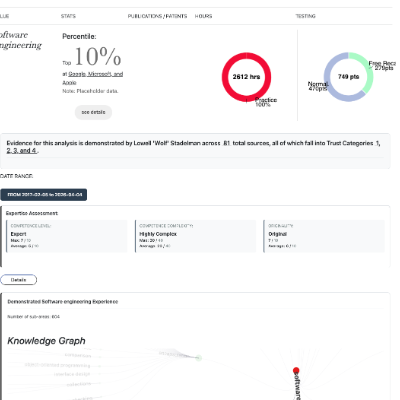The image size is (400, 400).
Task: Click the 'Normal 470pts' chart label
Action: (x=318, y=86)
